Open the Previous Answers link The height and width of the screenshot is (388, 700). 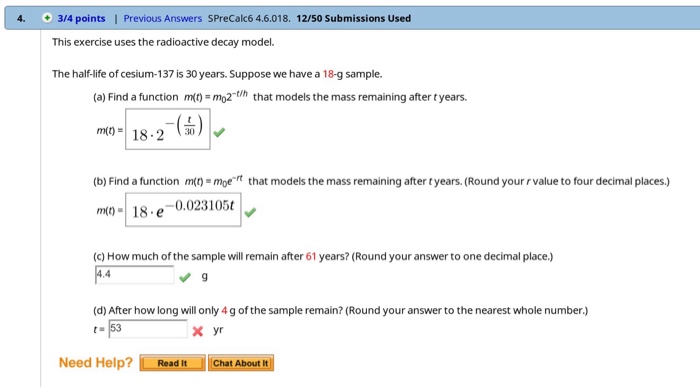click(162, 18)
